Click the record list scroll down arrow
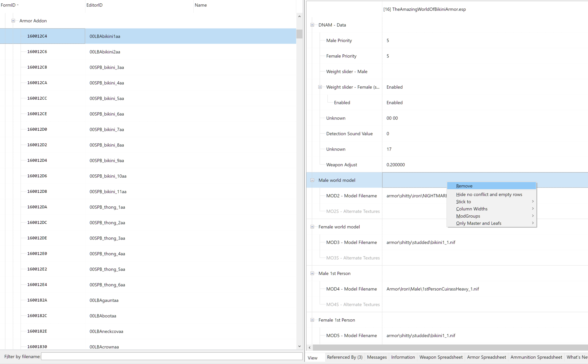 [x=299, y=346]
